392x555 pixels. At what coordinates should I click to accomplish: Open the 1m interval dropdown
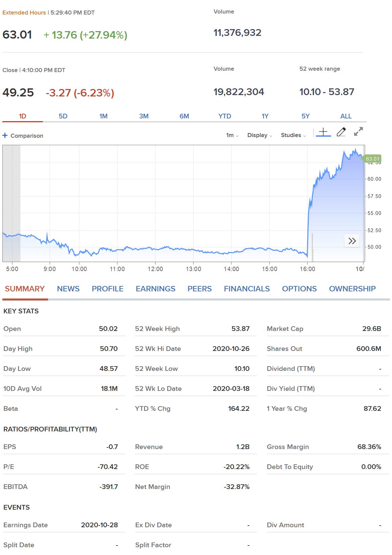click(232, 135)
